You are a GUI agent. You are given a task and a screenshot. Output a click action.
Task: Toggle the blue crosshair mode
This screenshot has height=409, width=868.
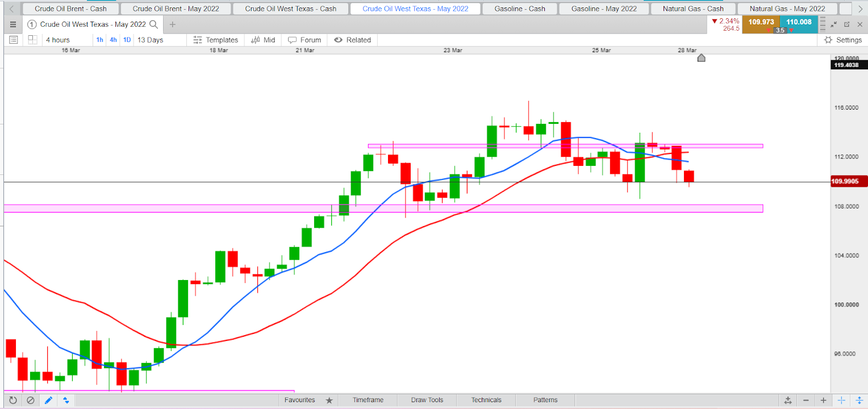[x=841, y=400]
